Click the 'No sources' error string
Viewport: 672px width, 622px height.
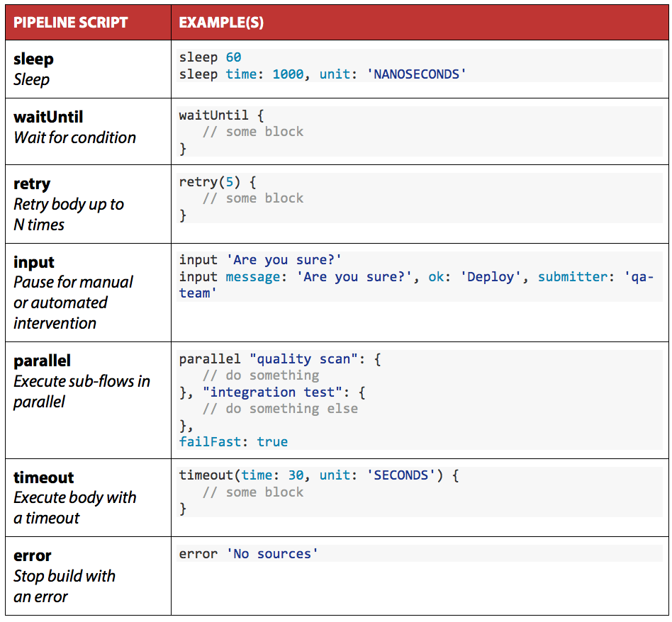[x=271, y=554]
